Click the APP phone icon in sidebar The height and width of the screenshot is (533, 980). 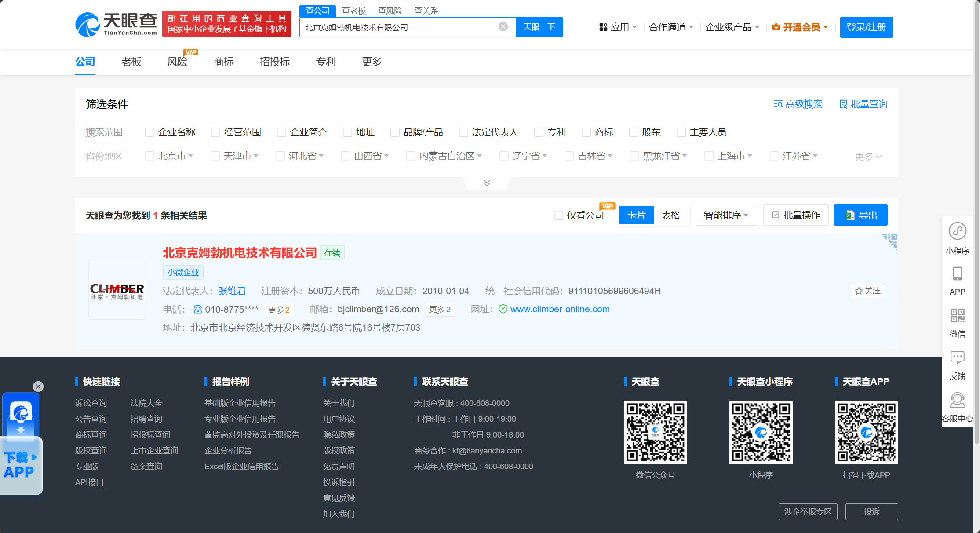pyautogui.click(x=957, y=274)
